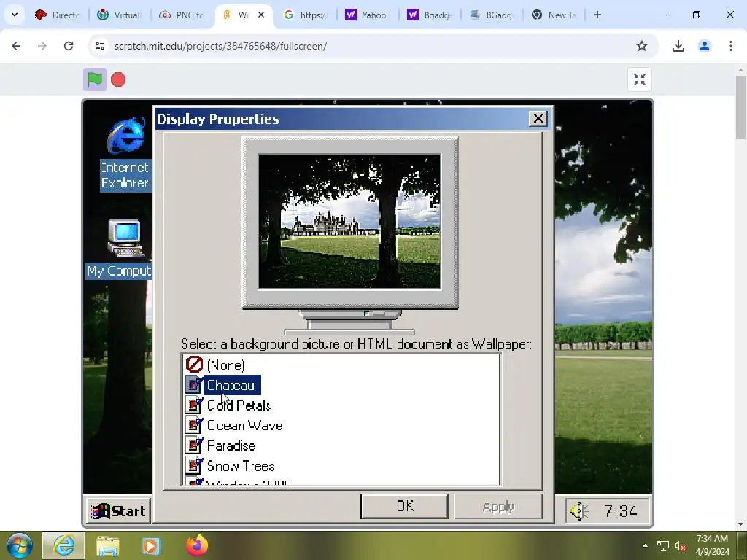Open Chrome profile icon
747x560 pixels.
pyautogui.click(x=705, y=46)
